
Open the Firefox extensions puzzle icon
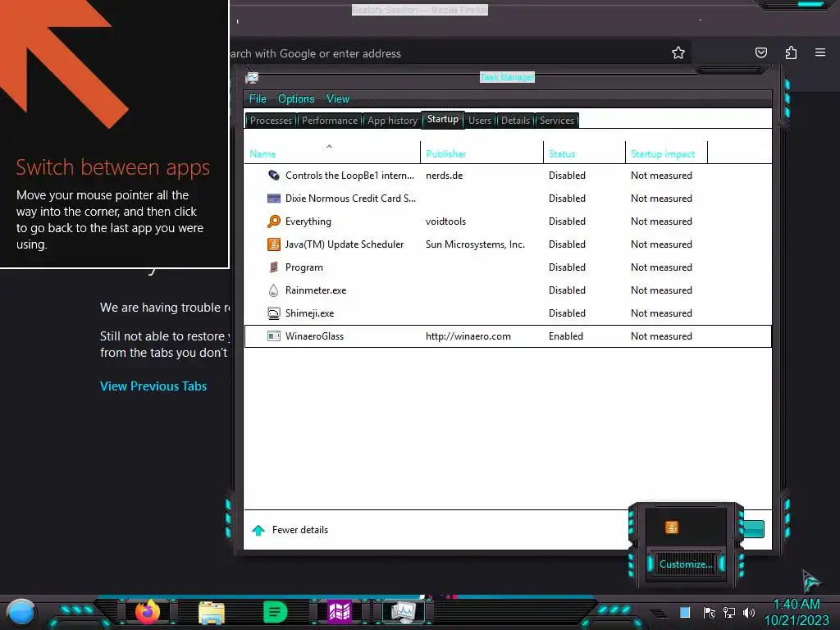point(791,52)
